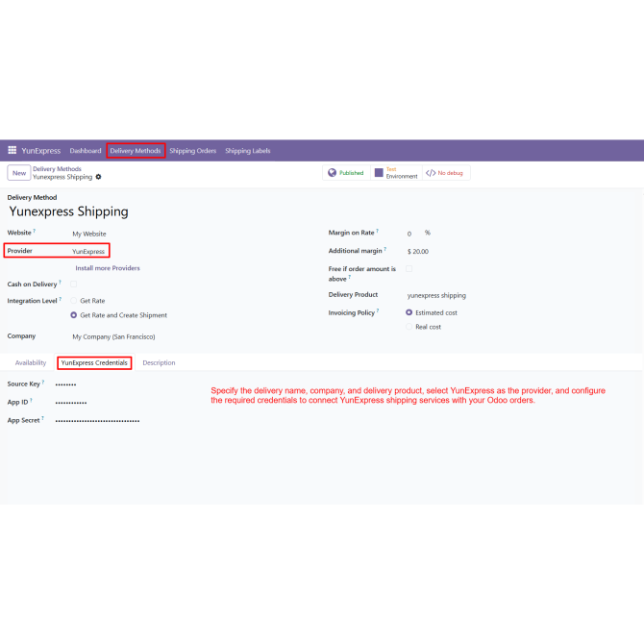Choose Real cost invoicing policy
Screen dimensions: 644x644
(x=409, y=327)
